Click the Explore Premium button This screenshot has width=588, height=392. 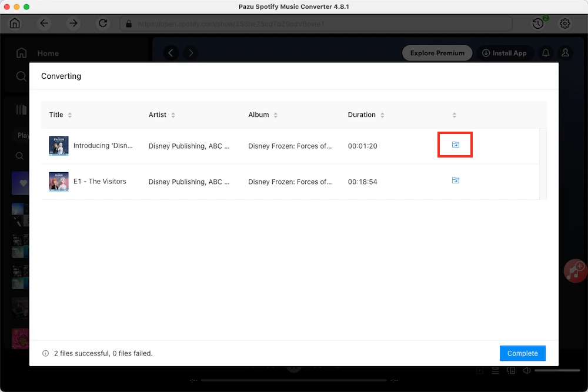437,53
